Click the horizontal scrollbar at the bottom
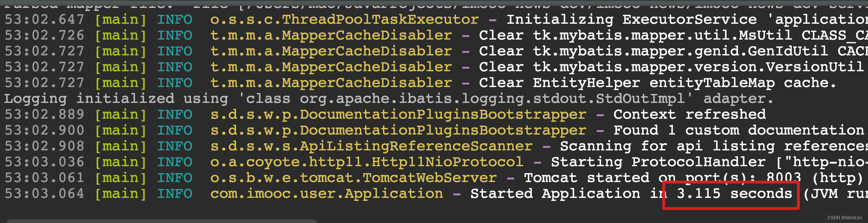This screenshot has height=223, width=868. point(161,221)
